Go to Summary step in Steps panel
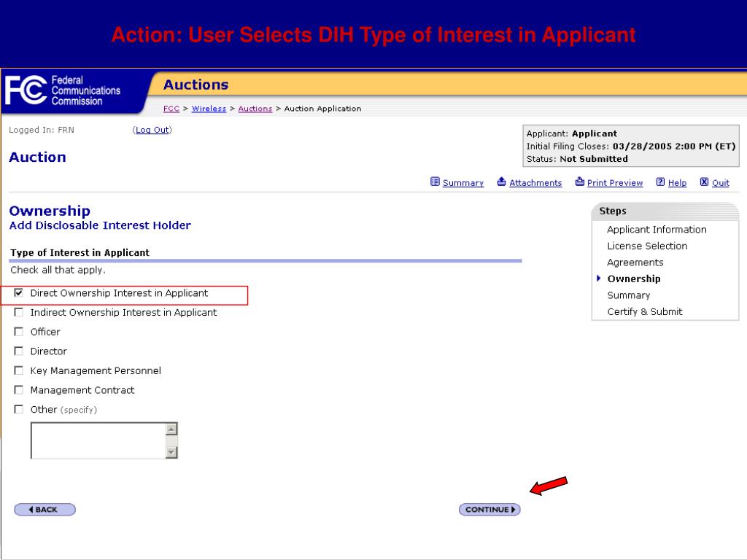 coord(628,295)
